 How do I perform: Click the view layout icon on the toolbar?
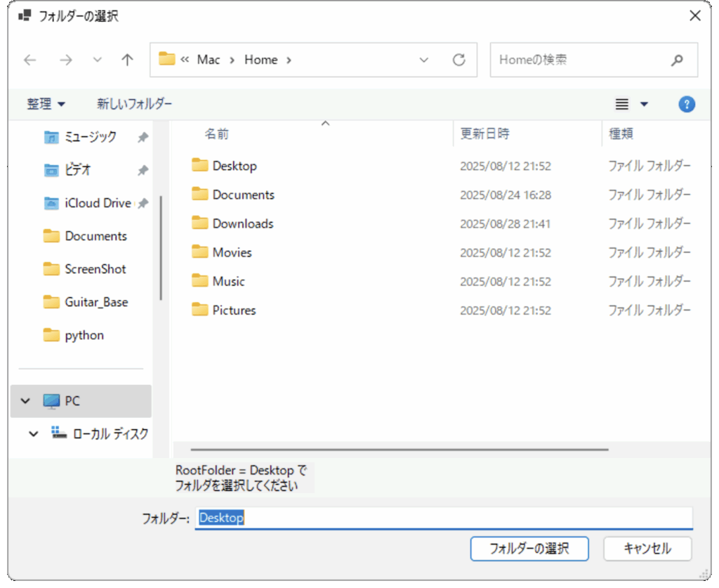pyautogui.click(x=621, y=104)
